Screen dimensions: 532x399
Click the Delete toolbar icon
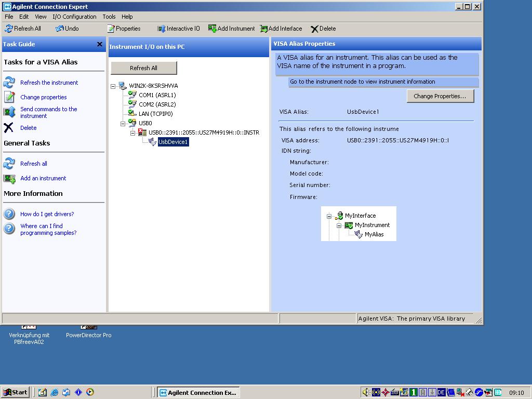point(314,29)
